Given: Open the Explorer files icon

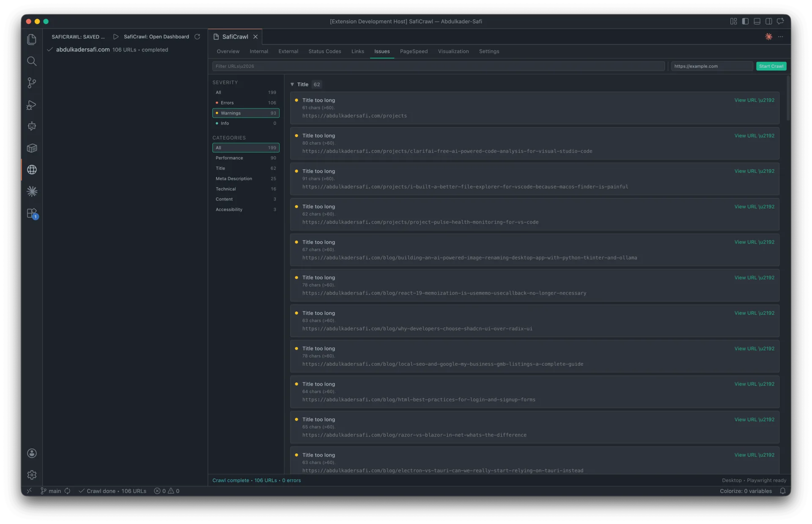Looking at the screenshot, I should [x=32, y=39].
